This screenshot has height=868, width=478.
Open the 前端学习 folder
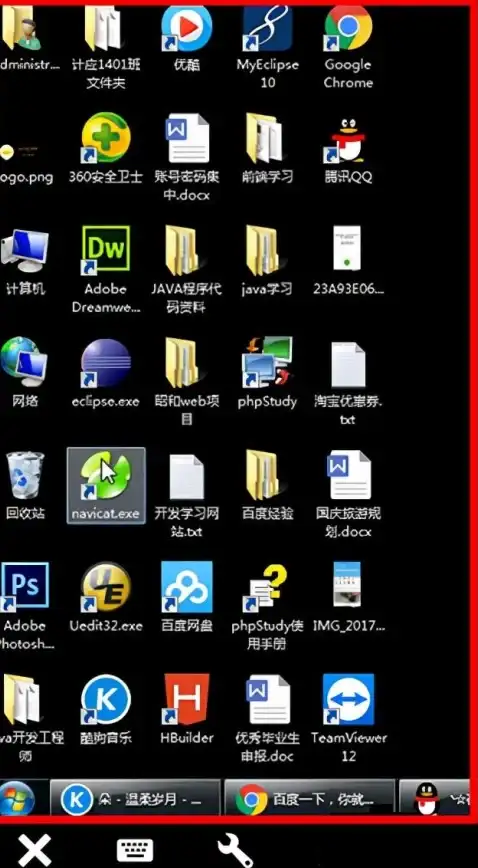pos(267,138)
